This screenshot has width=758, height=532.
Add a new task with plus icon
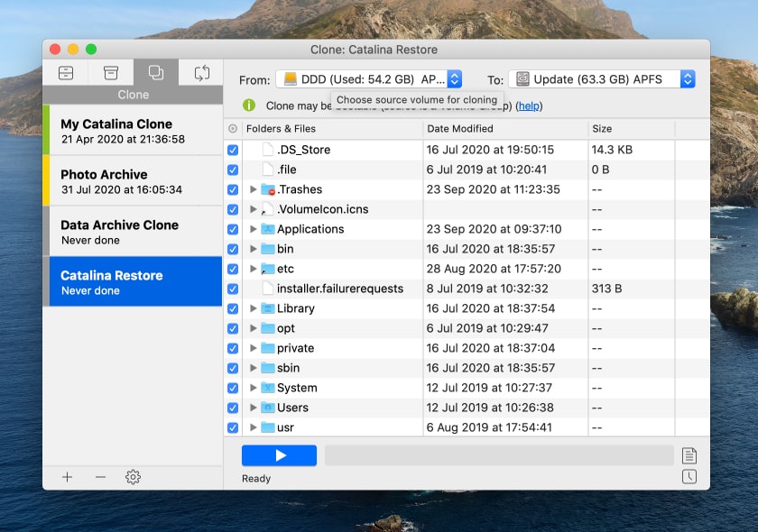click(x=67, y=477)
